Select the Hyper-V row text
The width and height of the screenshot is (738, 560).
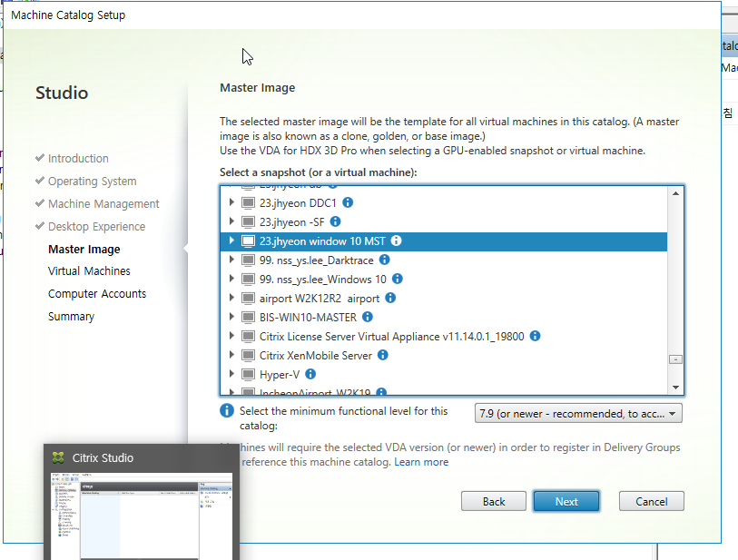click(x=280, y=375)
